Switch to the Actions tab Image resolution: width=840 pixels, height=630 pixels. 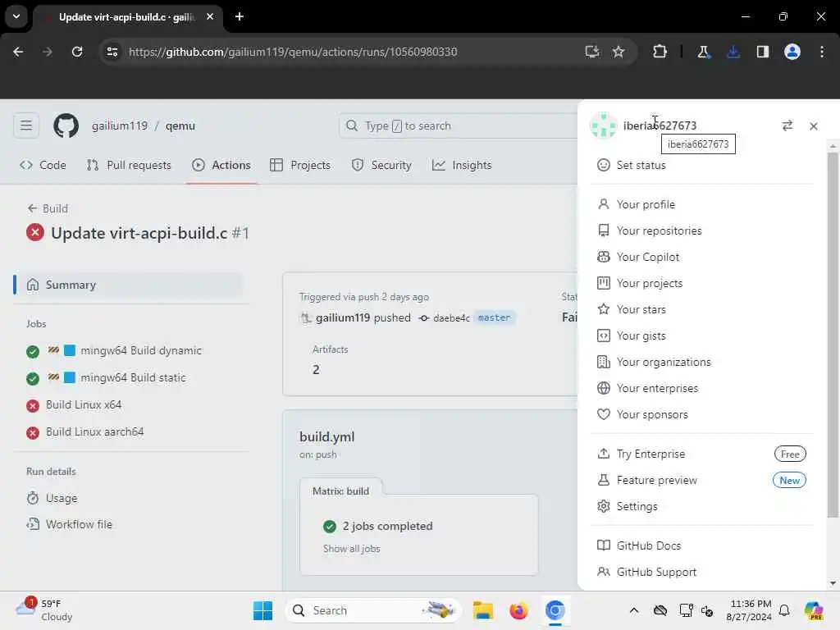(221, 165)
